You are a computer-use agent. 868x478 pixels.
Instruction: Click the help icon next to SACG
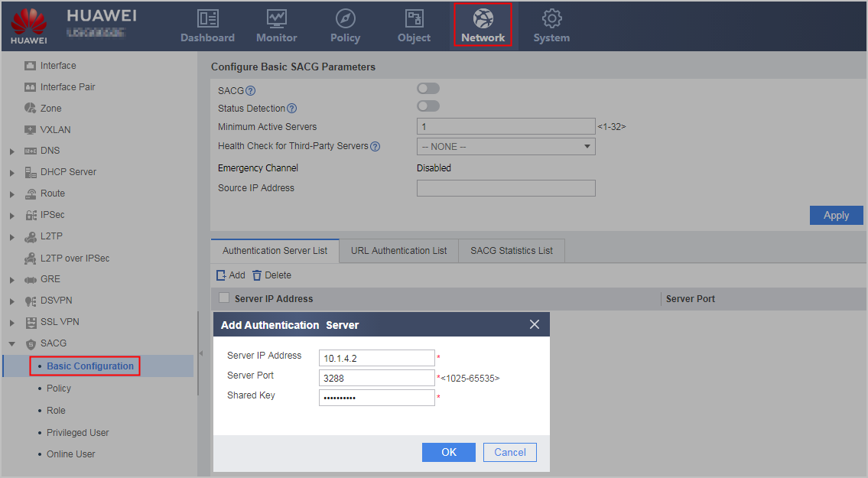(x=250, y=91)
